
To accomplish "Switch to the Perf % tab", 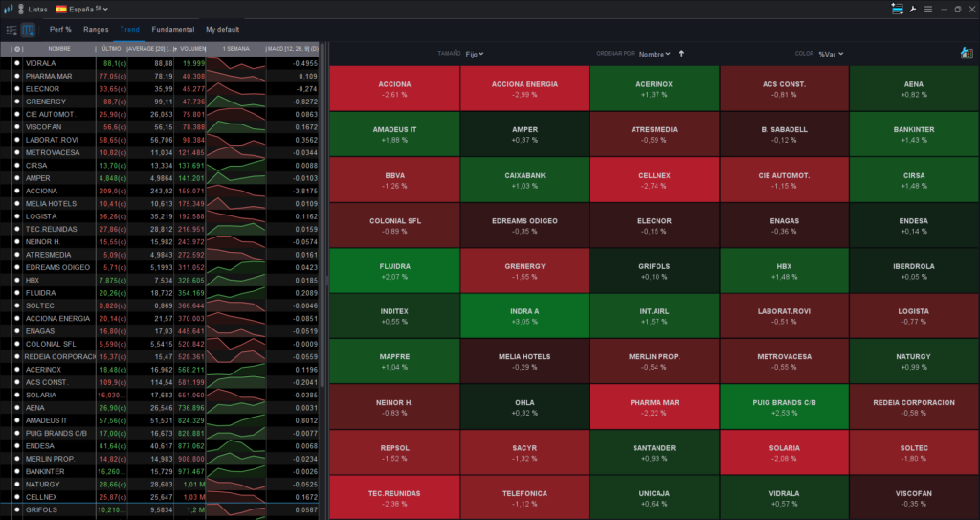I will point(60,30).
